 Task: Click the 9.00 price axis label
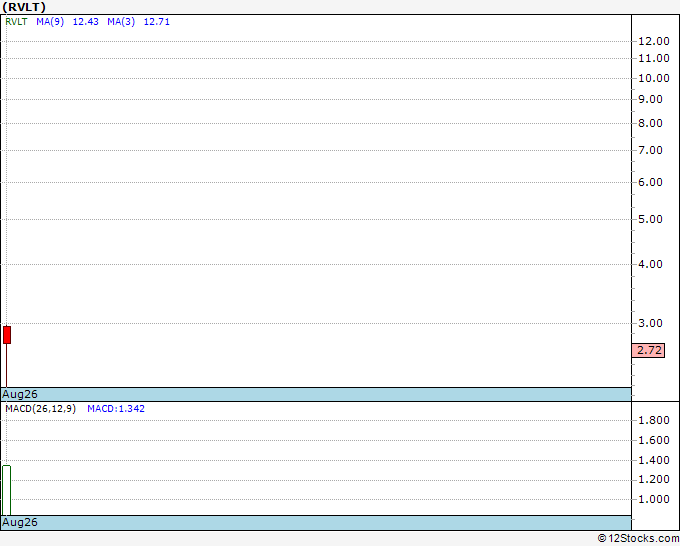(x=650, y=99)
